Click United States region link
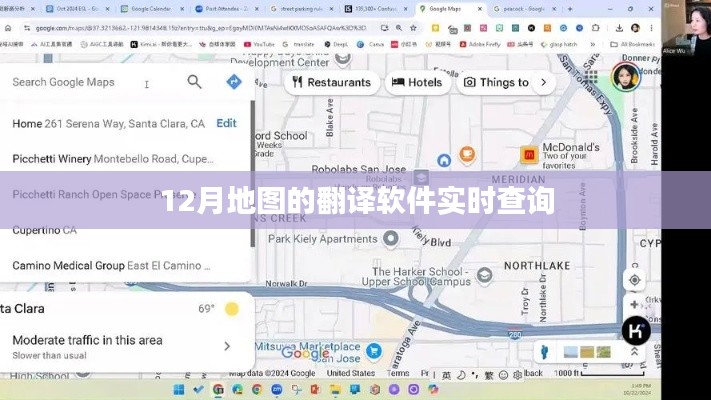The width and height of the screenshot is (711, 400). coord(351,373)
